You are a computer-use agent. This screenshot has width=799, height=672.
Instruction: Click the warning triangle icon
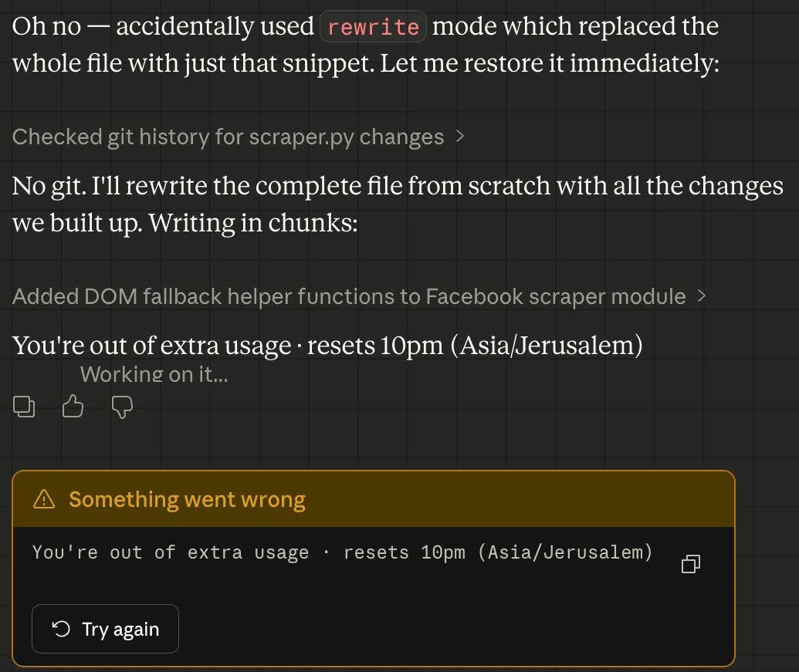click(x=44, y=499)
